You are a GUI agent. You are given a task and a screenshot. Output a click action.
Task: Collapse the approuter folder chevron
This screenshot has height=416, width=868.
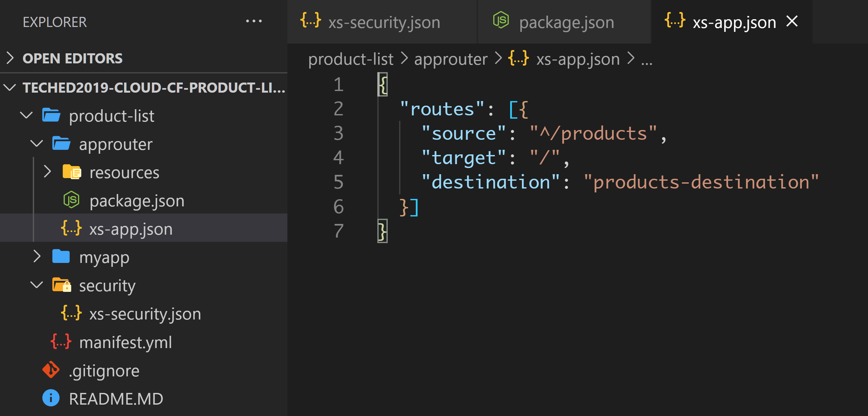(36, 144)
